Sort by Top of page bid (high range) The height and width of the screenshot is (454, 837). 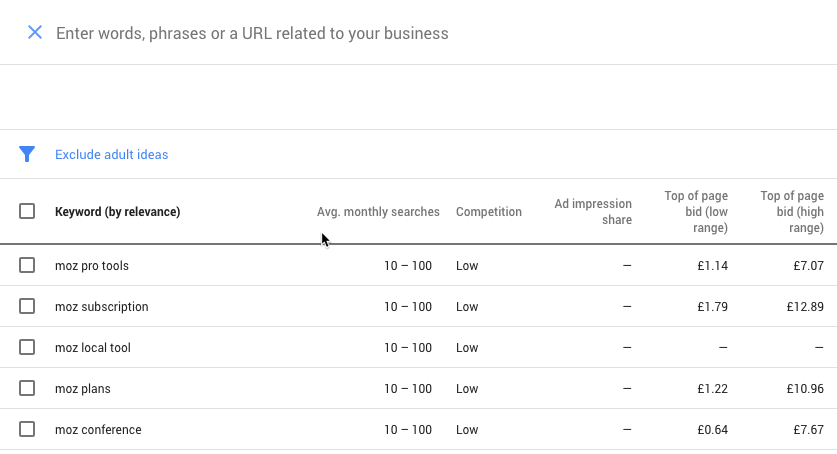792,212
